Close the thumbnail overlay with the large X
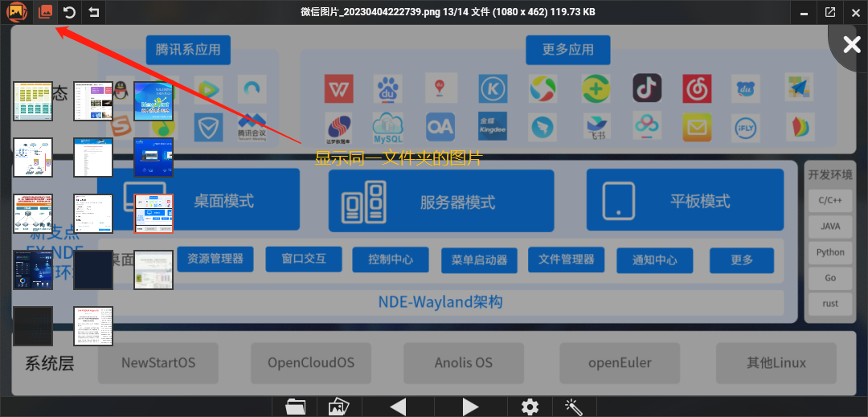The height and width of the screenshot is (417, 868). [x=851, y=45]
